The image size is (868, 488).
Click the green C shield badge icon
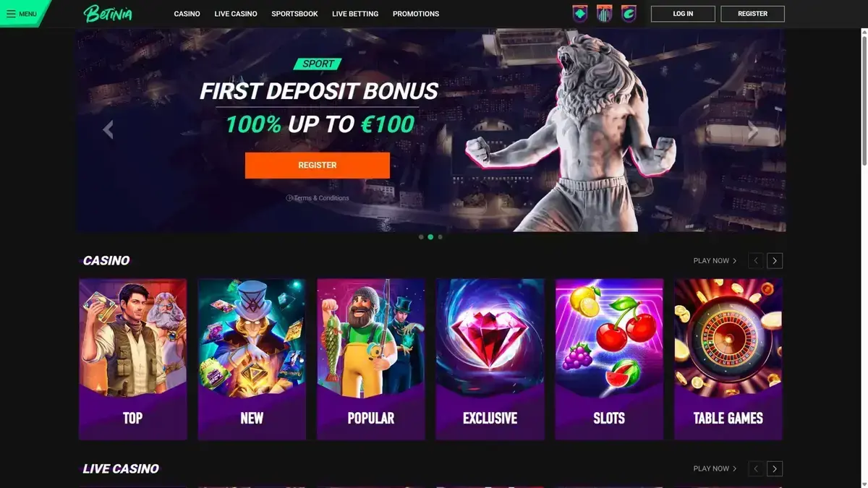pos(629,14)
